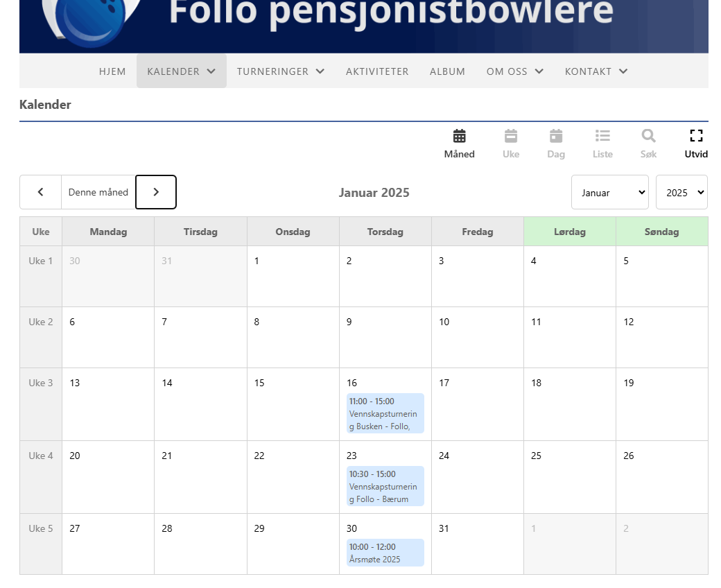Open the month dropdown showing Januar

[x=609, y=193]
